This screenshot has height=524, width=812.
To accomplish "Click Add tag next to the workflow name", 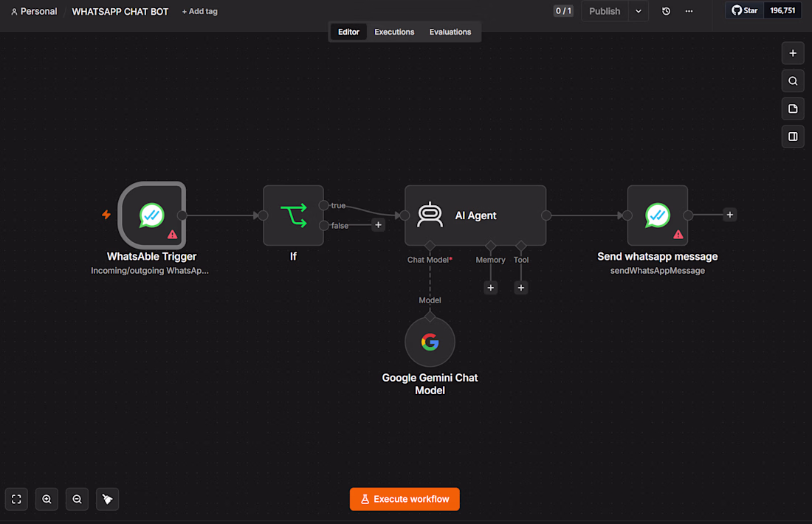I will coord(199,11).
